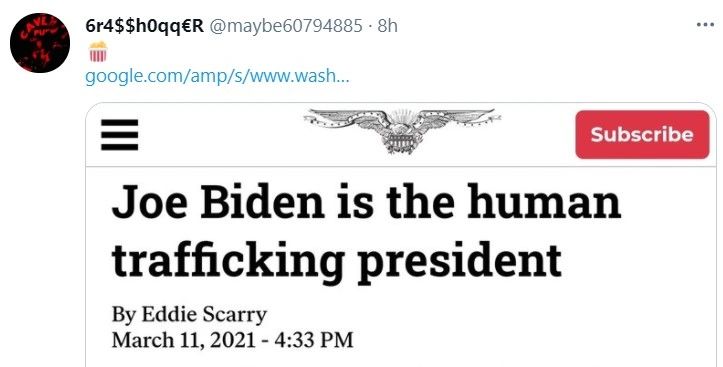The width and height of the screenshot is (723, 367).
Task: Open the tweet via the 8h timestamp
Action: (387, 26)
